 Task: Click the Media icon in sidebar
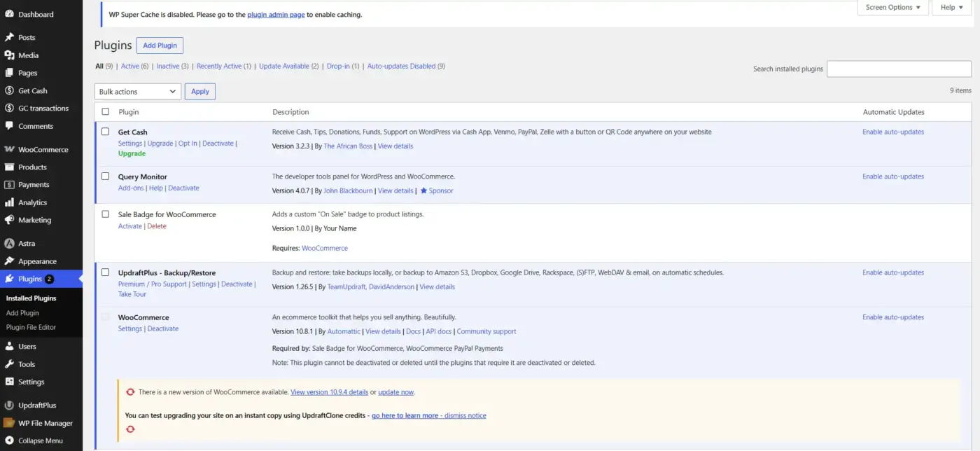pyautogui.click(x=9, y=55)
